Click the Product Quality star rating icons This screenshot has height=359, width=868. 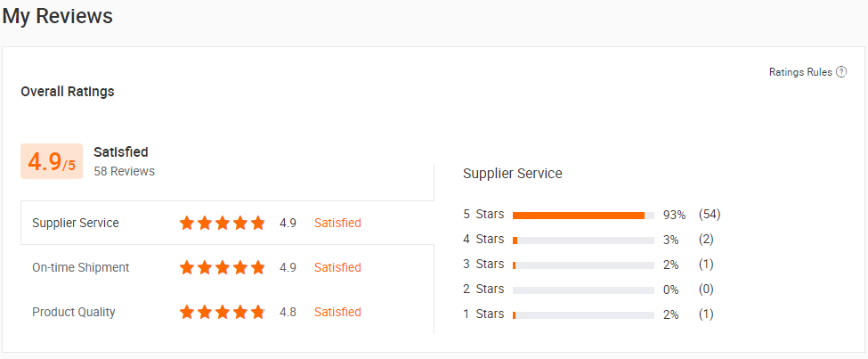click(222, 312)
